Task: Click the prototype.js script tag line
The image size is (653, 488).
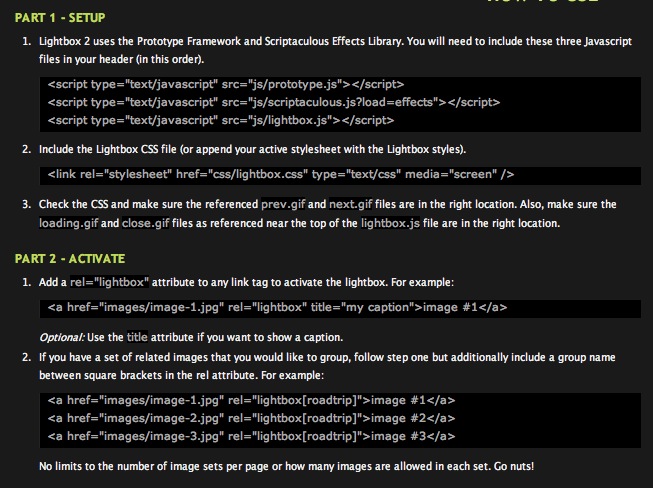Action: pos(226,85)
